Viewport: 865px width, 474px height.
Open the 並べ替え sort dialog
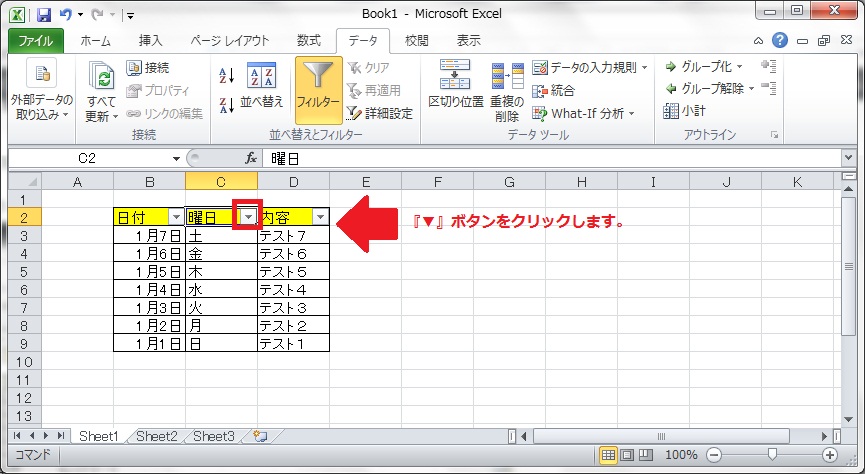coord(261,84)
